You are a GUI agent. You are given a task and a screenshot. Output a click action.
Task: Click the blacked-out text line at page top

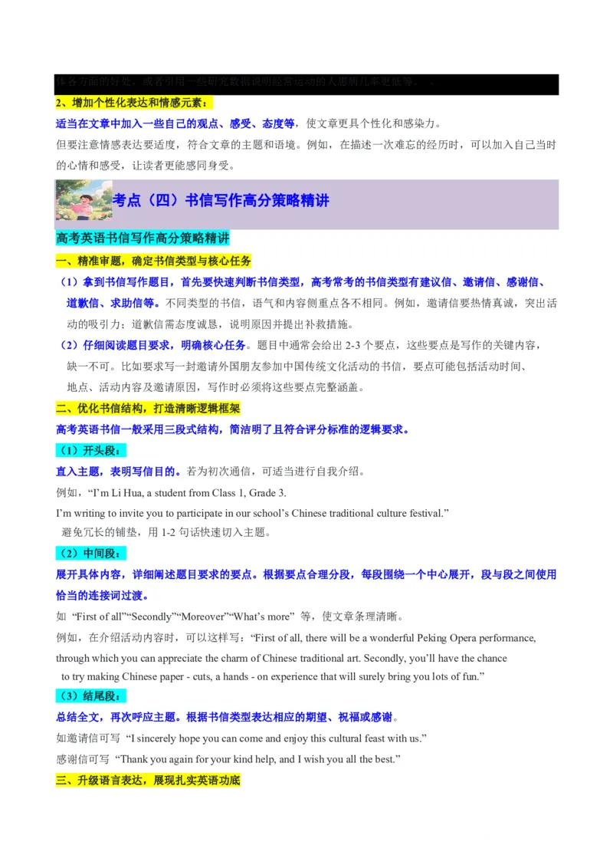(306, 84)
